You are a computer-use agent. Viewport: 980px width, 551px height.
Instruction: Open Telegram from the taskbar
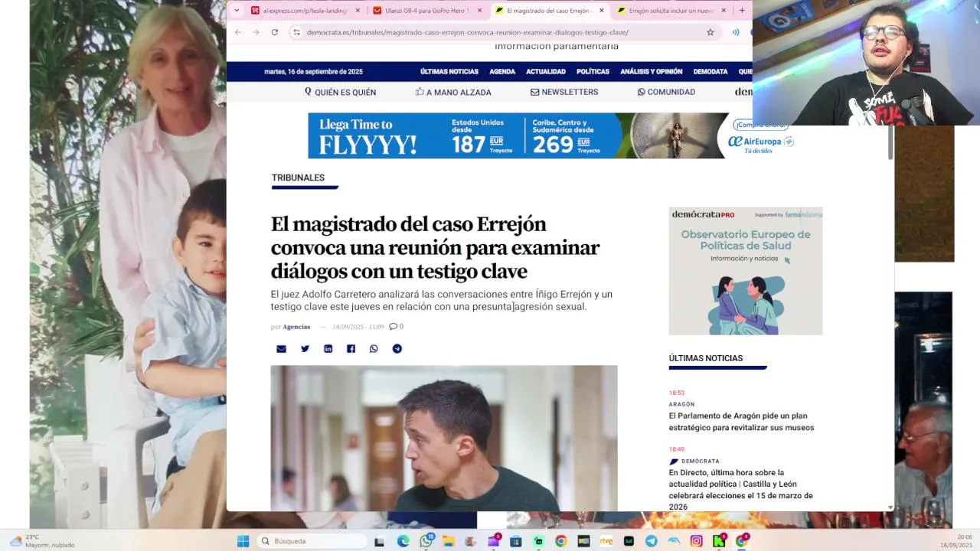[x=651, y=541]
